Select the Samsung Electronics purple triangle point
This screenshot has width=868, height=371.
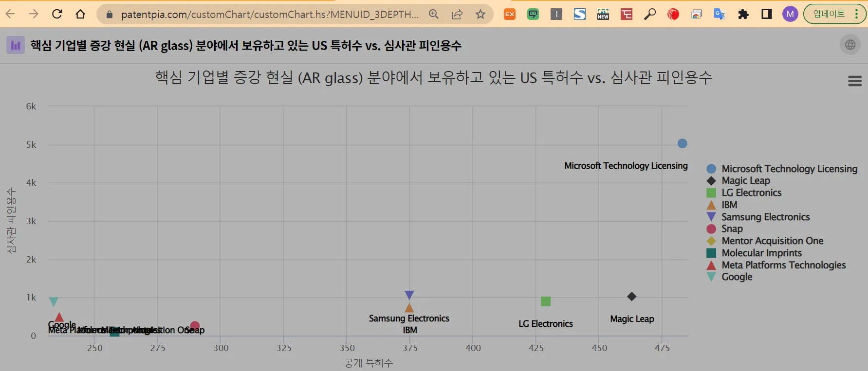pos(409,295)
